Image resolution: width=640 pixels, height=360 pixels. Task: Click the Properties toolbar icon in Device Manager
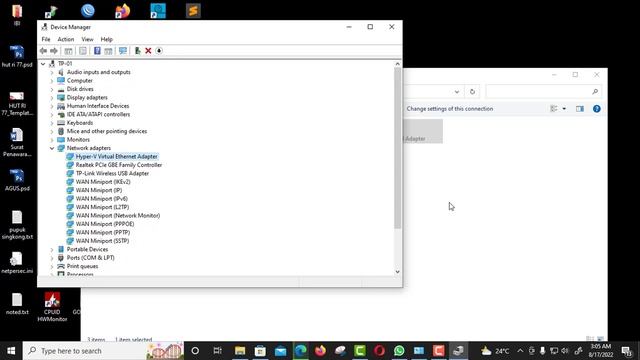(83, 51)
